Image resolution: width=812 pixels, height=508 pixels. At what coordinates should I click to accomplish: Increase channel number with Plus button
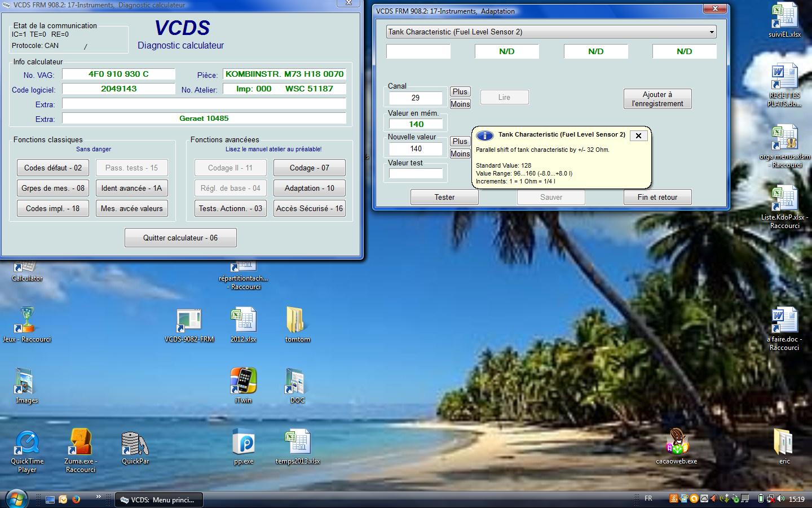pyautogui.click(x=460, y=91)
